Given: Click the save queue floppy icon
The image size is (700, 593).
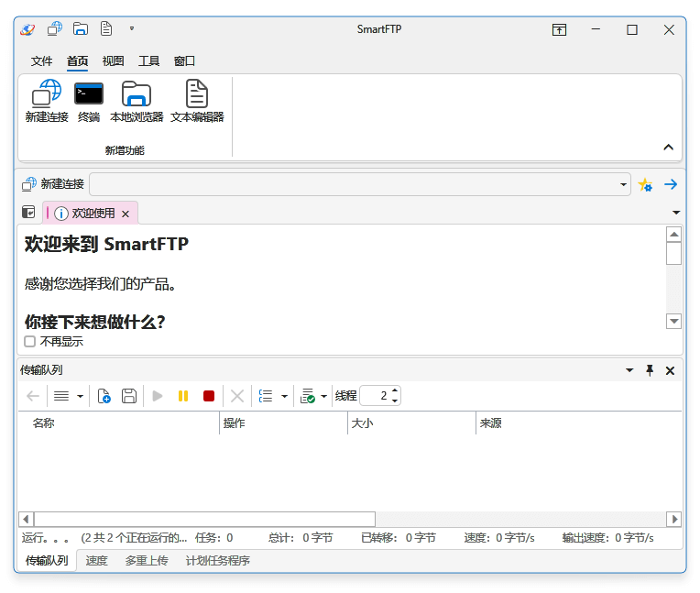Looking at the screenshot, I should [x=129, y=396].
